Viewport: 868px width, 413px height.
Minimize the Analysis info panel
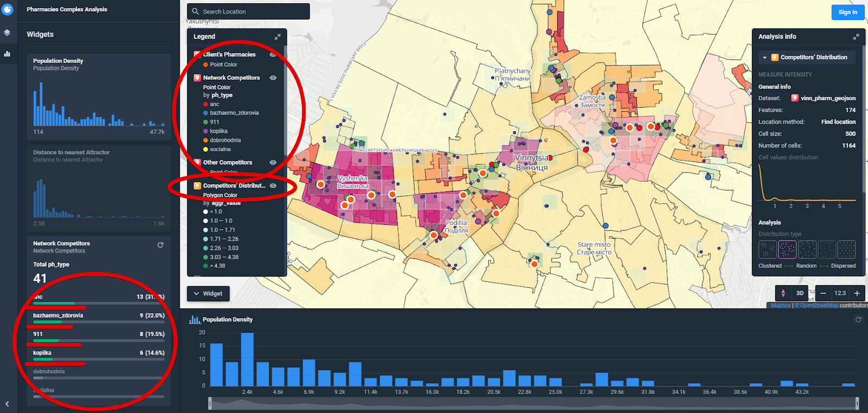pyautogui.click(x=856, y=36)
